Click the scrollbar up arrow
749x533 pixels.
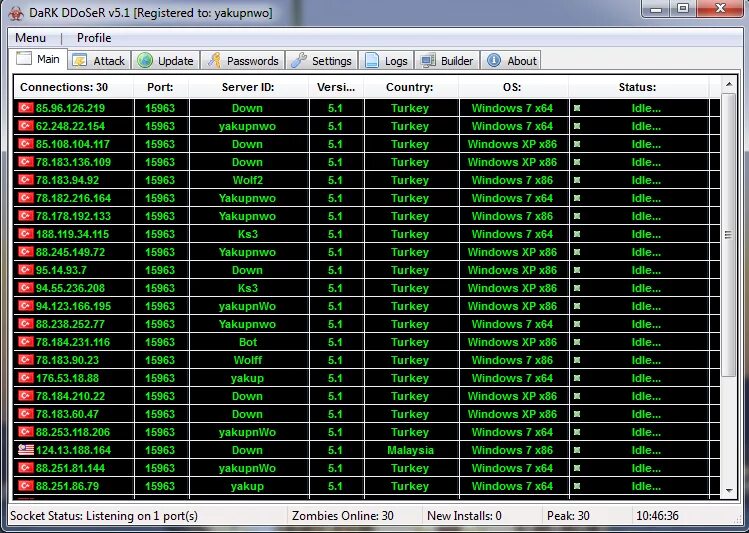click(728, 85)
